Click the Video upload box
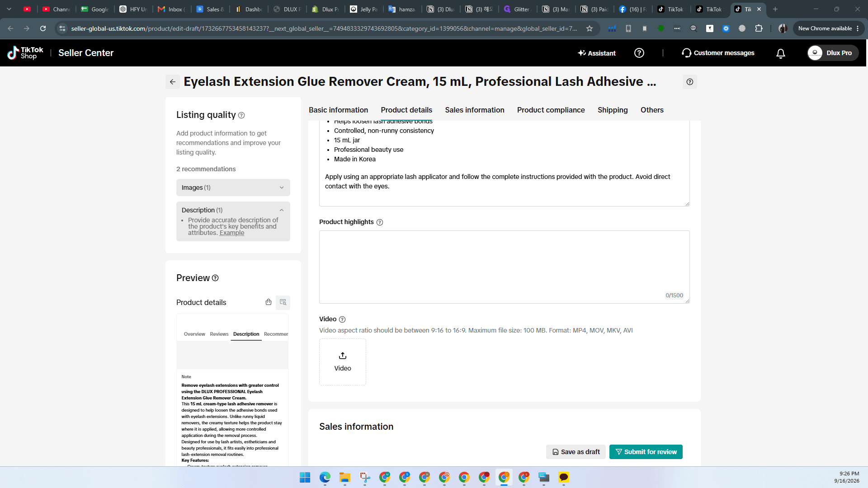868x488 pixels. point(343,362)
